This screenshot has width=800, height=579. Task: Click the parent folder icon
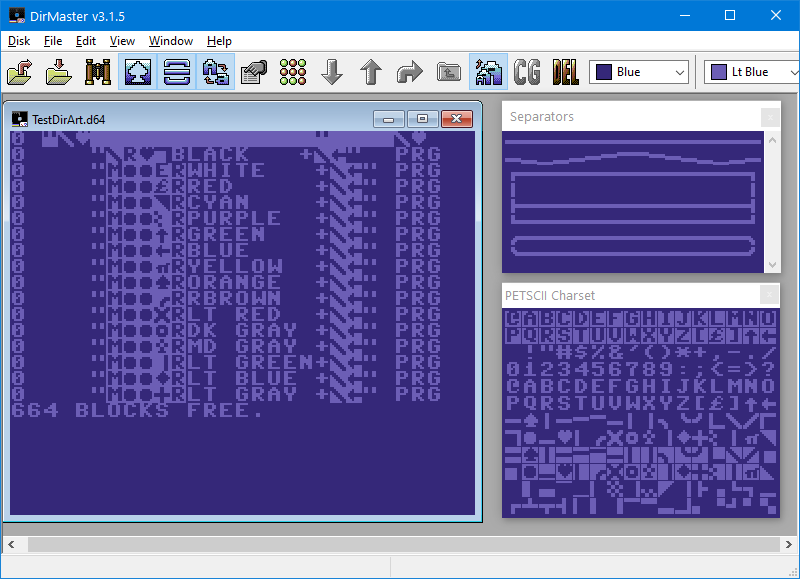point(448,72)
